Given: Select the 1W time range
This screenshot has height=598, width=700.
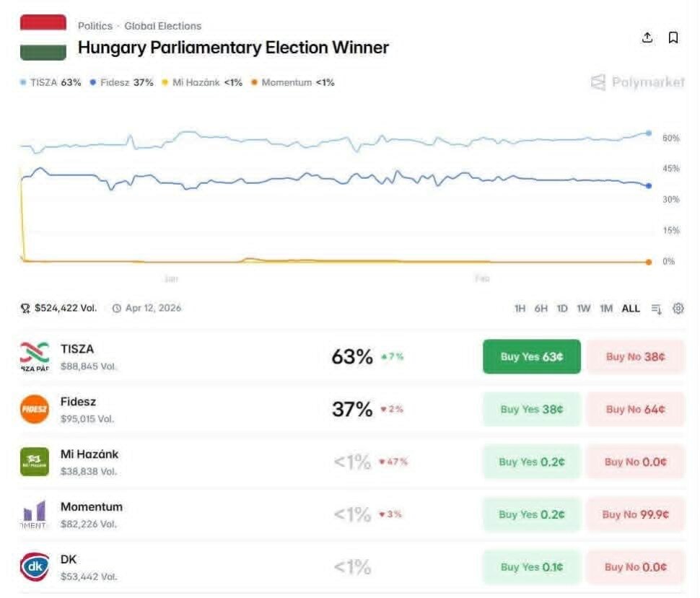Looking at the screenshot, I should pyautogui.click(x=584, y=308).
